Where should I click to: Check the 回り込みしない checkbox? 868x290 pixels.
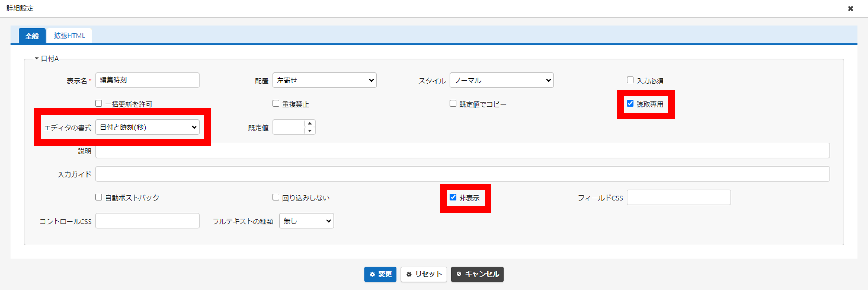click(x=276, y=197)
